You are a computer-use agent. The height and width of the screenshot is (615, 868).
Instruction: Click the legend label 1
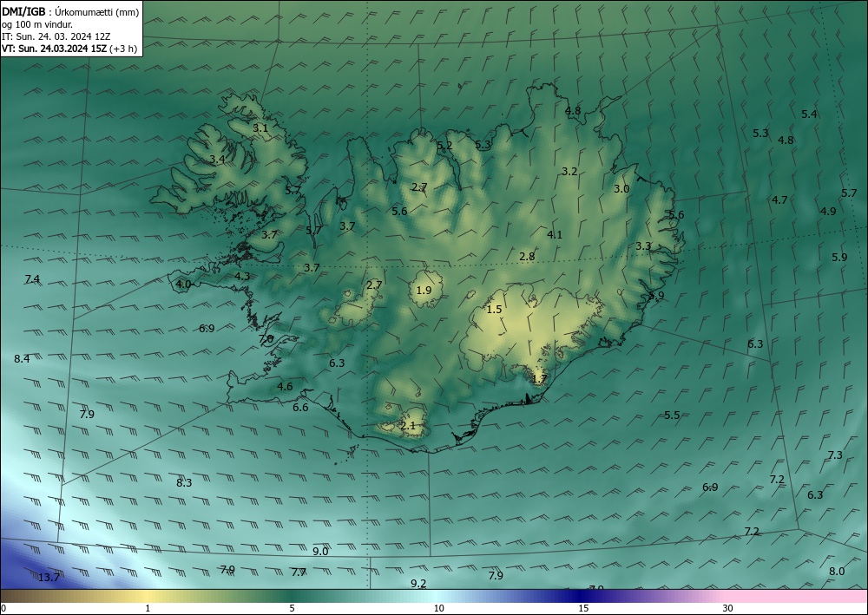pyautogui.click(x=148, y=608)
